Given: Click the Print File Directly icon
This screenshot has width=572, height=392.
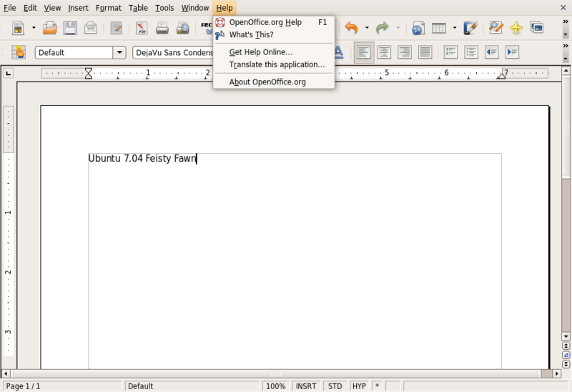Looking at the screenshot, I should (162, 28).
